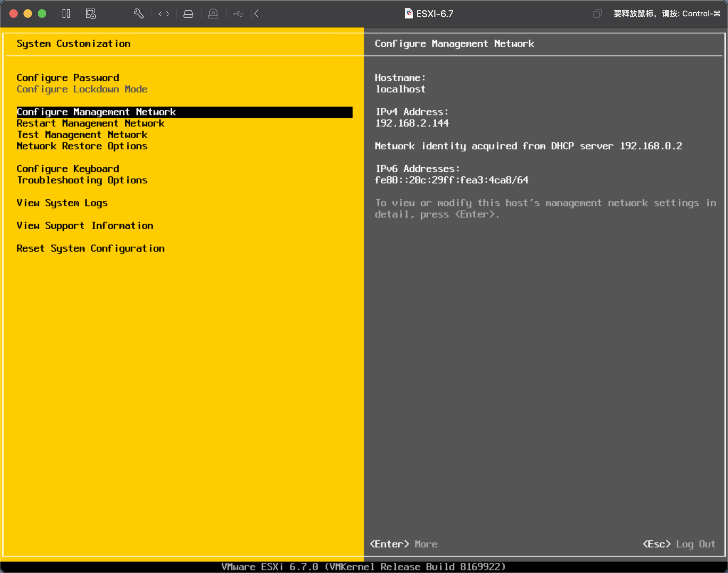
Task: Click the network adapter icon
Action: point(164,14)
